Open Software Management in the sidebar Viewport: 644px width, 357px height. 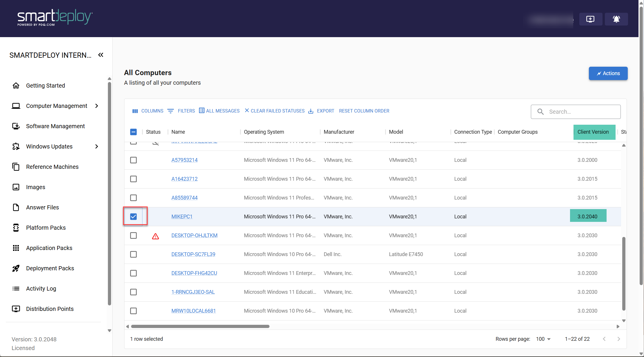click(x=55, y=126)
